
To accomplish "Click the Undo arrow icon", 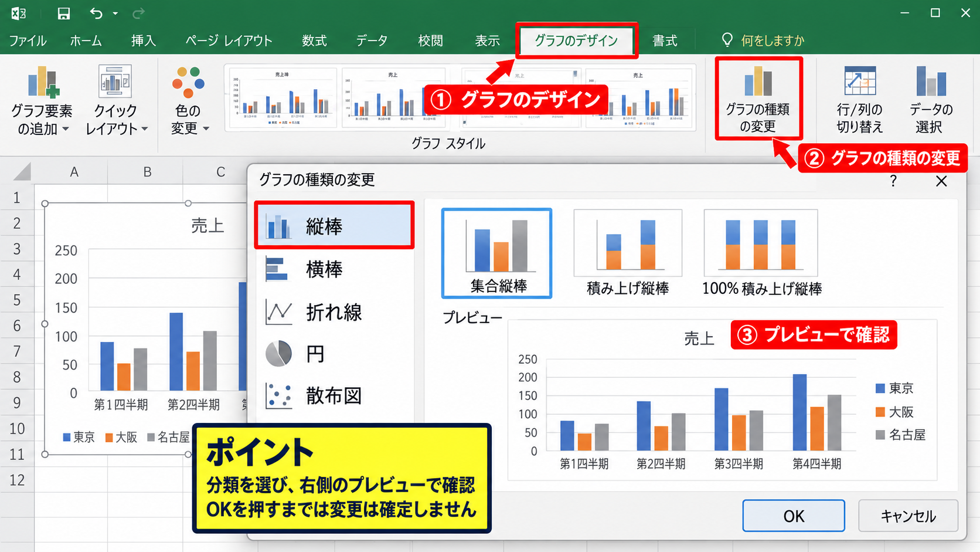I will 96,13.
